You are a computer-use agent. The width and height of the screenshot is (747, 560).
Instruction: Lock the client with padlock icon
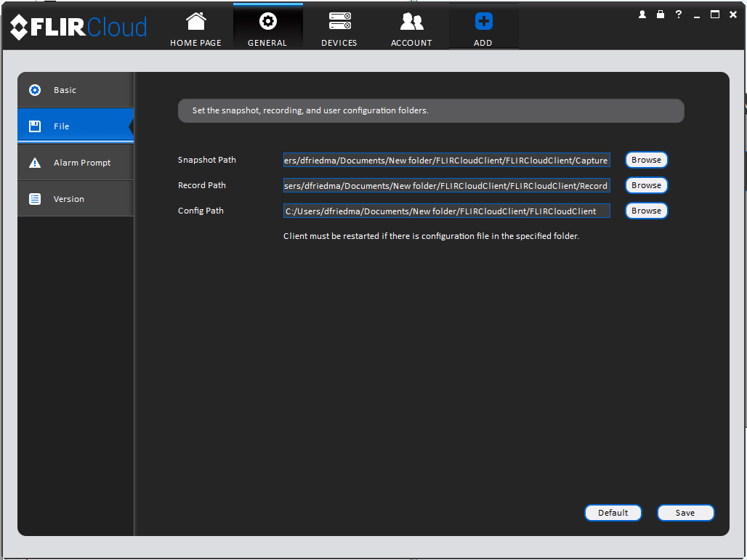[x=661, y=15]
